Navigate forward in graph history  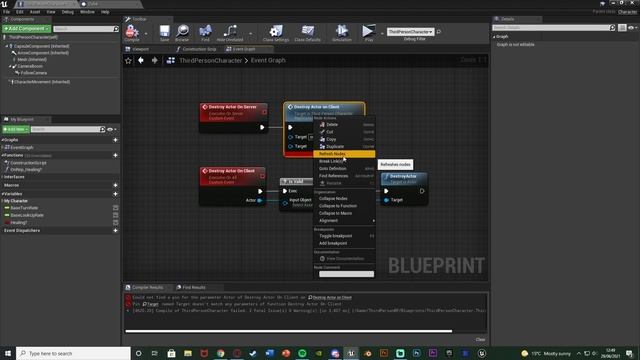point(155,60)
